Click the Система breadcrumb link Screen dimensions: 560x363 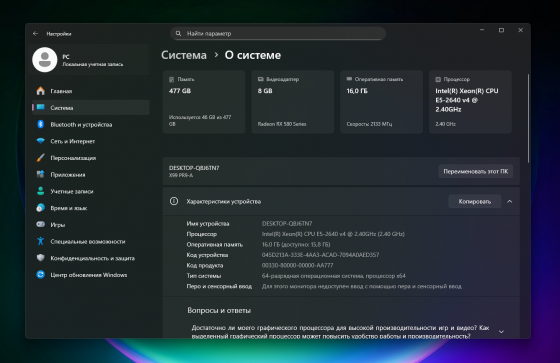pyautogui.click(x=184, y=55)
